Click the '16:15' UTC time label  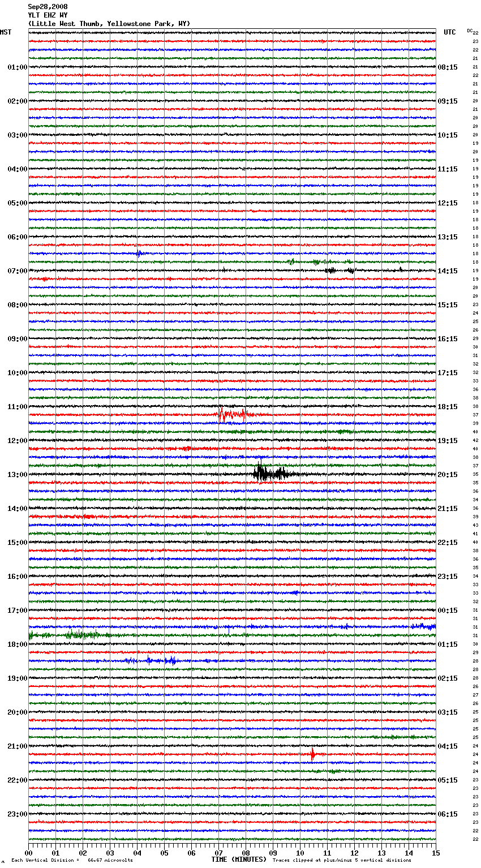point(448,339)
